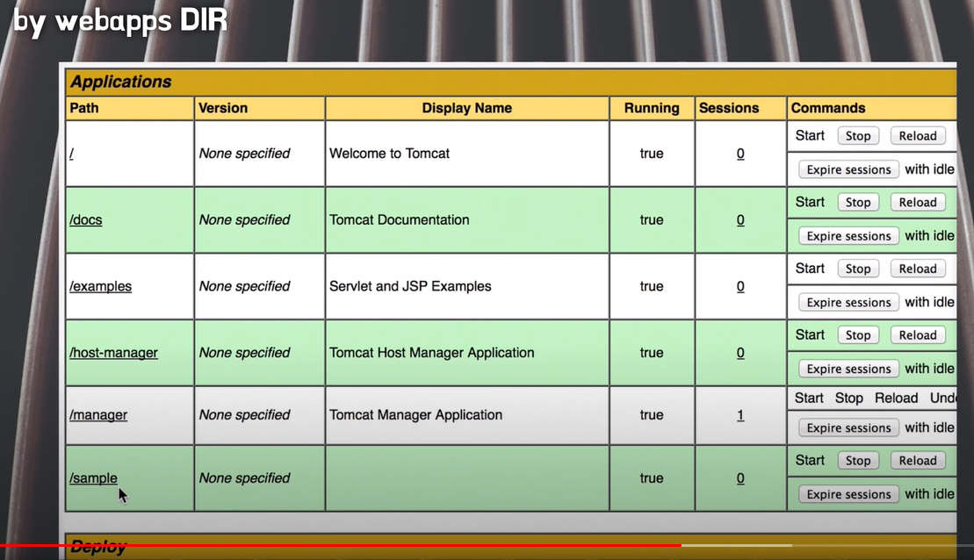The width and height of the screenshot is (974, 560).
Task: Stop the /docs application
Action: click(x=858, y=203)
